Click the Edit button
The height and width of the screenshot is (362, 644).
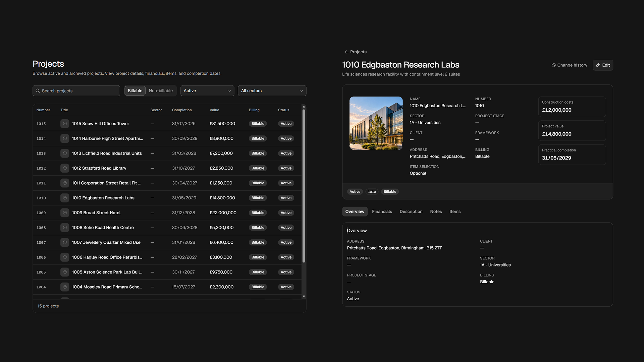tap(603, 65)
